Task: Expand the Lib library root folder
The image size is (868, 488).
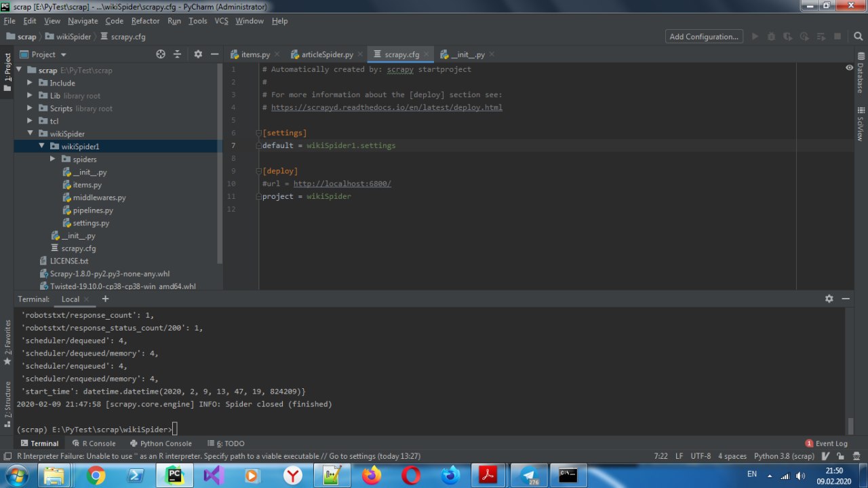Action: click(30, 96)
